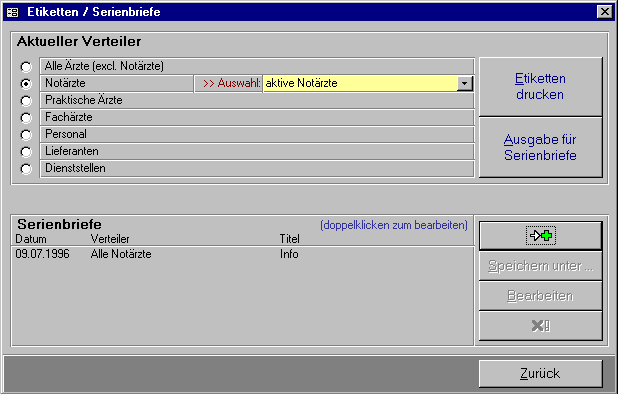The image size is (618, 394).
Task: Close the Etiketten / Serienbriefe window
Action: [x=605, y=12]
